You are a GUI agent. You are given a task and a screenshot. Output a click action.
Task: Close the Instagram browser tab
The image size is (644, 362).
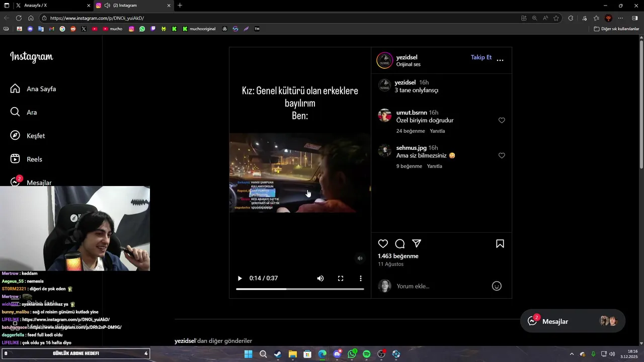tap(169, 6)
